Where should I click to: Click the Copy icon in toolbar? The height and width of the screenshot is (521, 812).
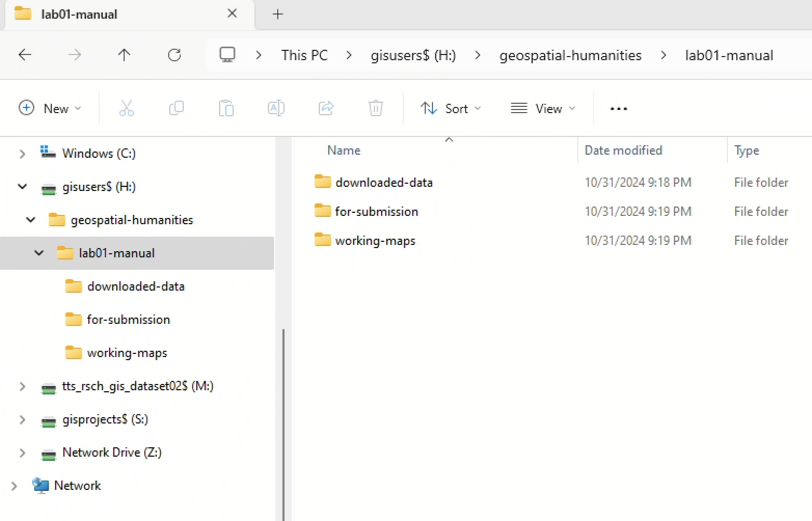click(x=177, y=108)
